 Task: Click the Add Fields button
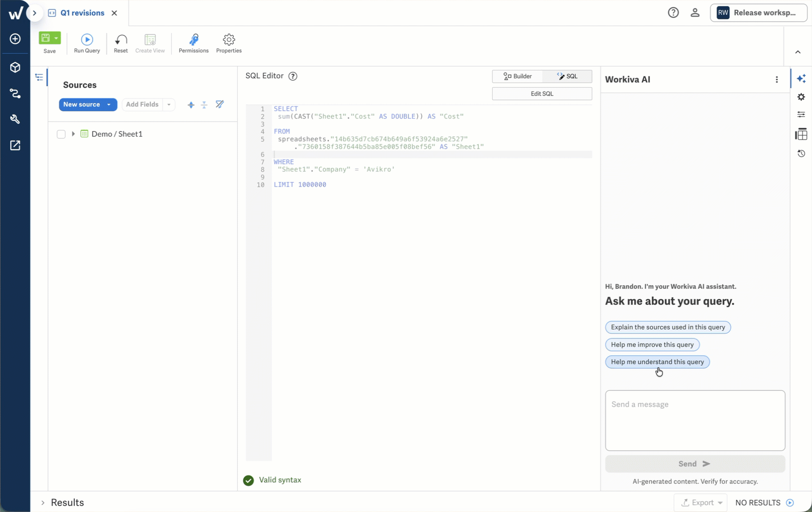(142, 104)
